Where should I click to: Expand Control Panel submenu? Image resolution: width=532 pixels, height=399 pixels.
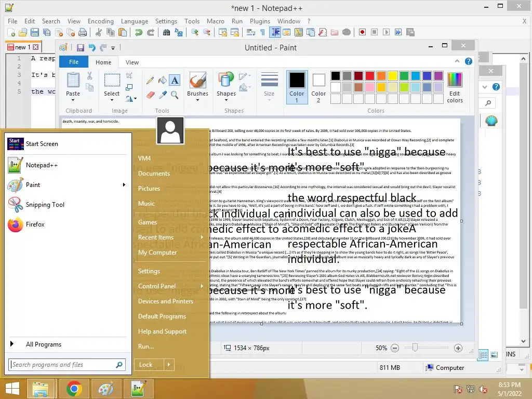(x=202, y=286)
